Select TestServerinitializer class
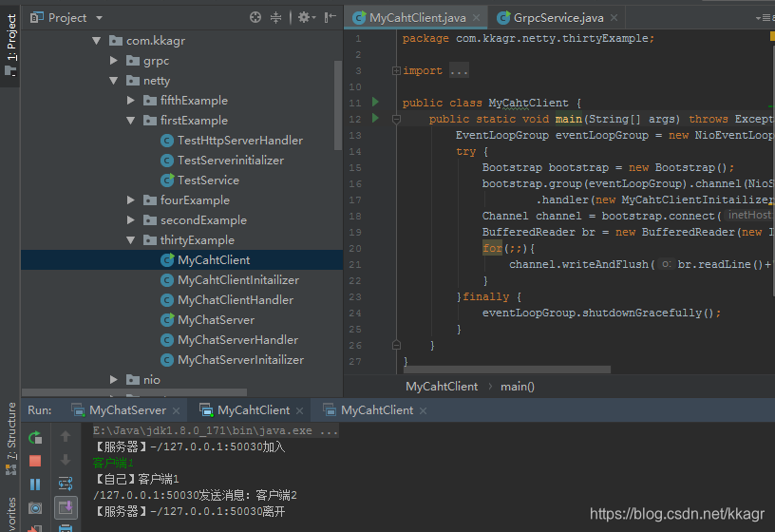 pyautogui.click(x=222, y=161)
